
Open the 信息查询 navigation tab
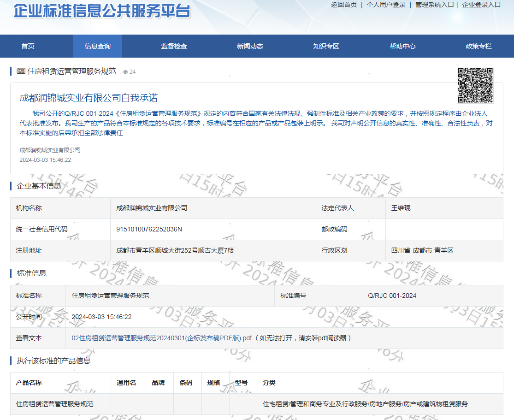(98, 46)
